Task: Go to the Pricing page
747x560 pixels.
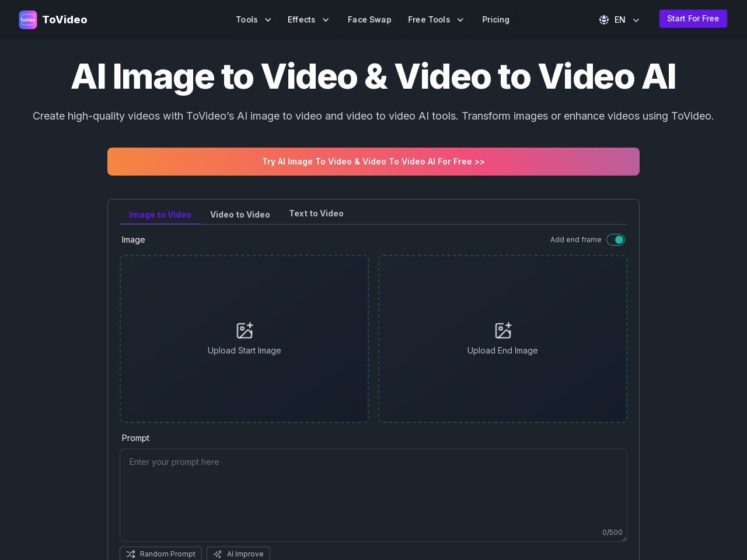Action: click(495, 20)
